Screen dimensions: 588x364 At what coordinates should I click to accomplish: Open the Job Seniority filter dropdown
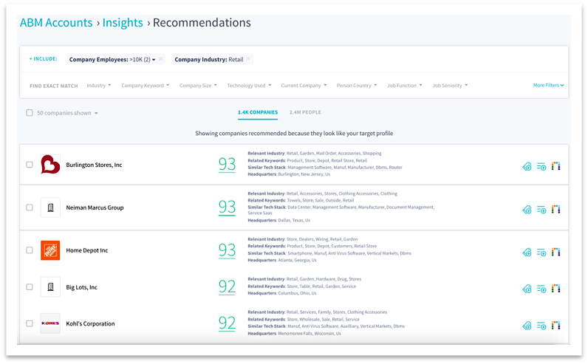coord(450,86)
